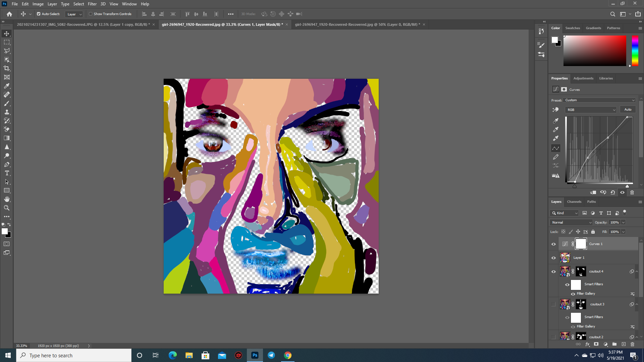Open the RGB channel dropdown
644x362 pixels.
pyautogui.click(x=591, y=110)
